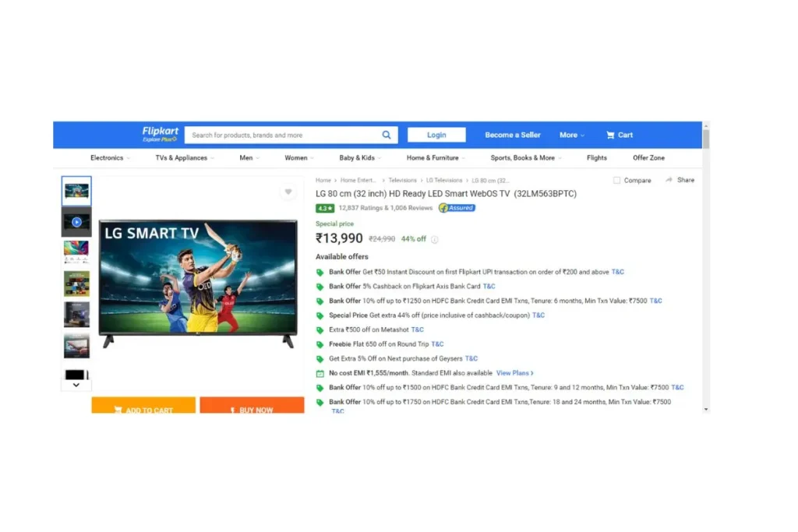Click the search magnifier icon
The width and height of the screenshot is (798, 532).
click(387, 135)
